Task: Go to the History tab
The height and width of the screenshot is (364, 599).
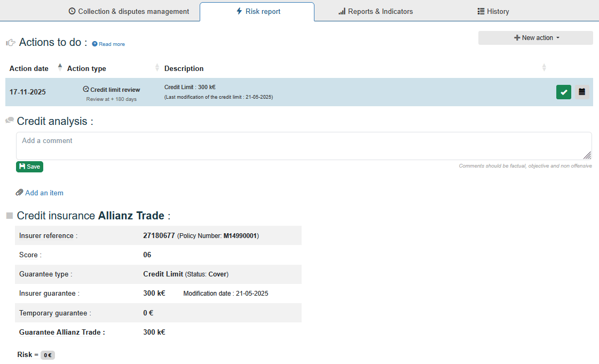Action: pyautogui.click(x=493, y=11)
